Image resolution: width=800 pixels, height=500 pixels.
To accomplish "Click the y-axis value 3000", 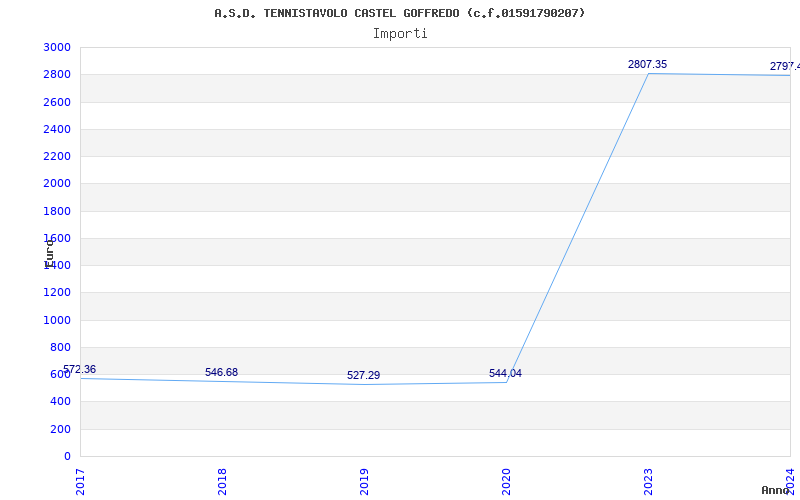I will click(57, 47).
